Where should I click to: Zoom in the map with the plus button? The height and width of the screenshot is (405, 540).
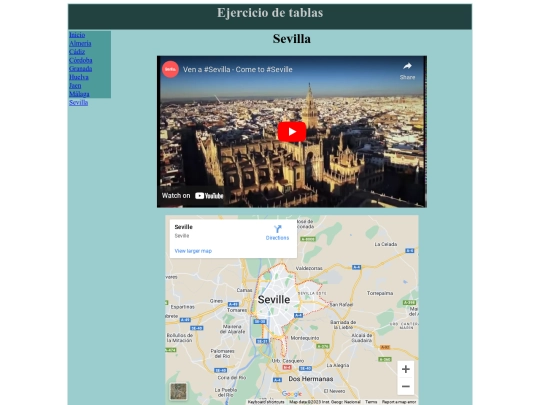(406, 369)
